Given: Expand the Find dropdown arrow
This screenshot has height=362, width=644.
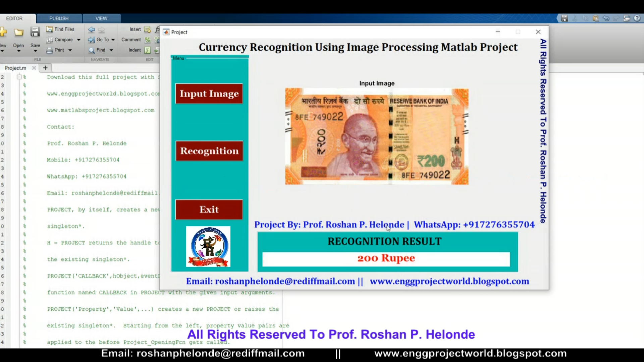Looking at the screenshot, I should (111, 50).
